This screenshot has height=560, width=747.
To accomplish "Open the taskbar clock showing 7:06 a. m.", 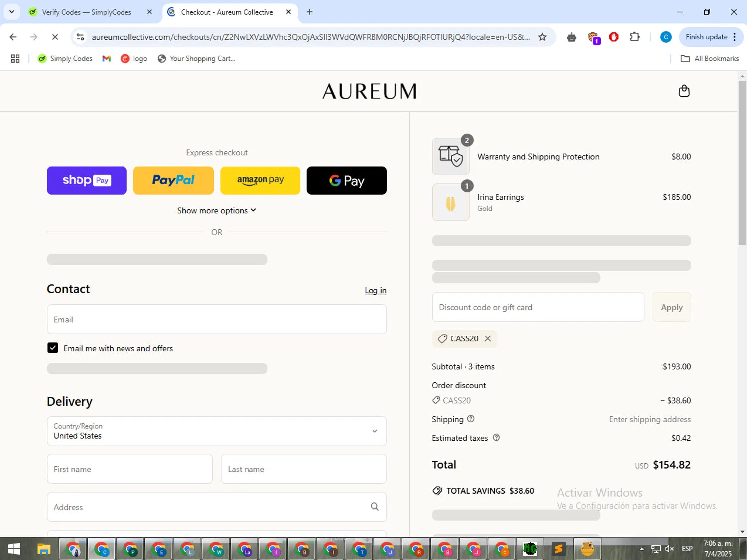I will (718, 549).
